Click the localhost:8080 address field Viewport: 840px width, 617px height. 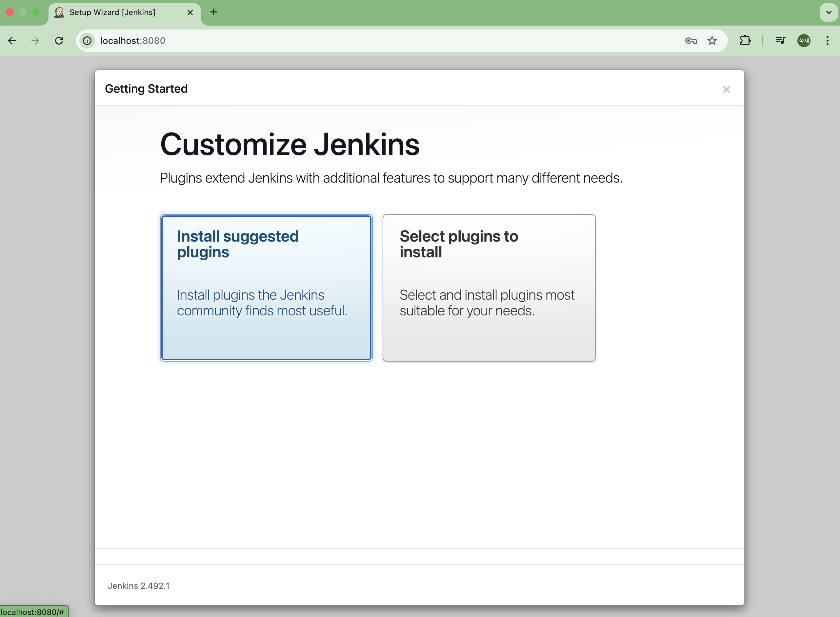pyautogui.click(x=336, y=41)
